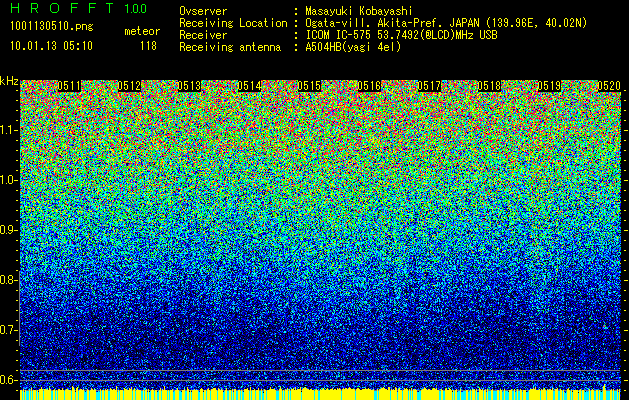
Task: Click the observer name Masayuki Kobayashi
Action: (x=359, y=11)
